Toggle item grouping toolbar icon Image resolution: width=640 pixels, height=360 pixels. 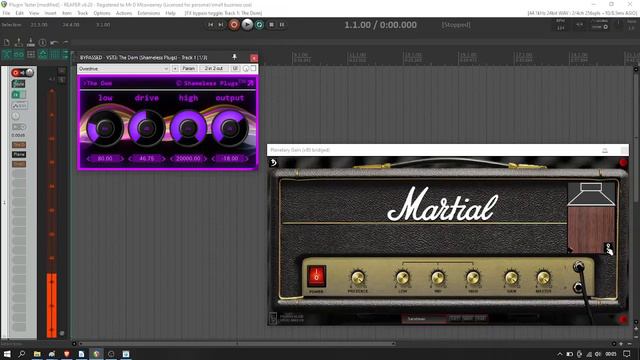click(x=19, y=54)
